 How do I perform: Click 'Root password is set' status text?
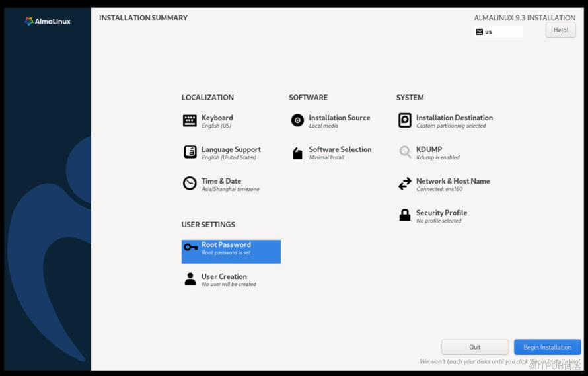226,252
